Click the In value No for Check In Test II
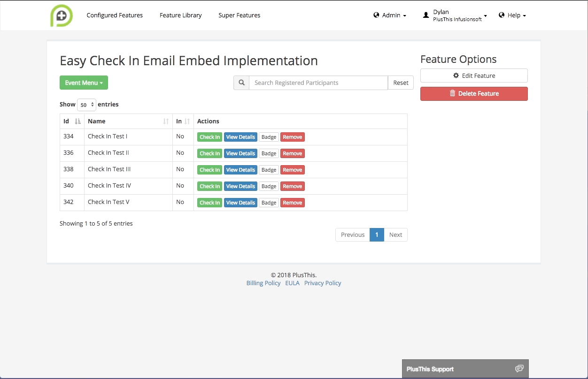 [x=180, y=152]
